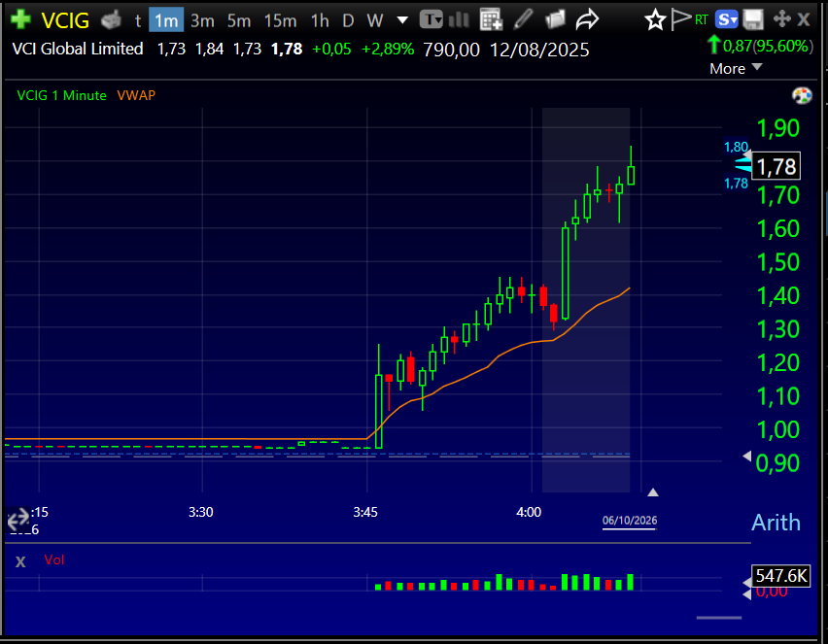Click the four-arrow move window icon
Image resolution: width=828 pixels, height=644 pixels.
coord(781,19)
